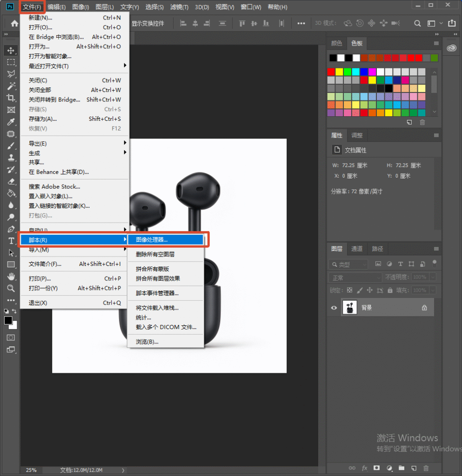Click the share icon at top right
The image size is (462, 476).
point(452,23)
